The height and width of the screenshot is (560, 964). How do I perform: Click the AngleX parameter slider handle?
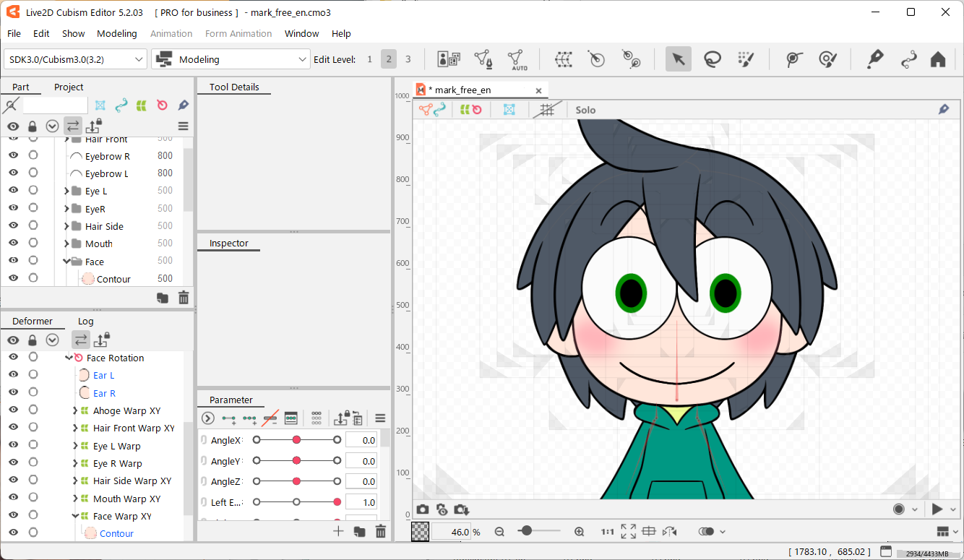pyautogui.click(x=296, y=440)
